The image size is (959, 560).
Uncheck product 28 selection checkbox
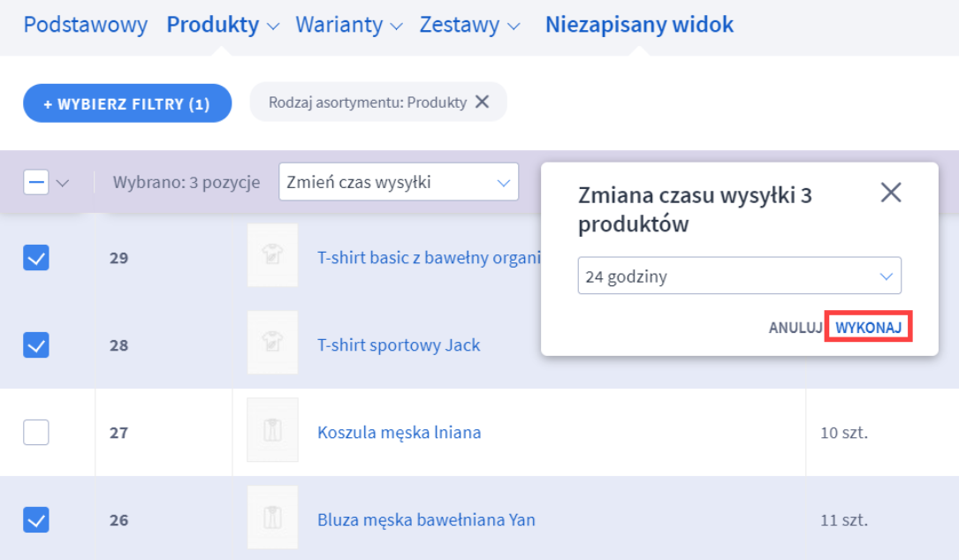tap(35, 344)
